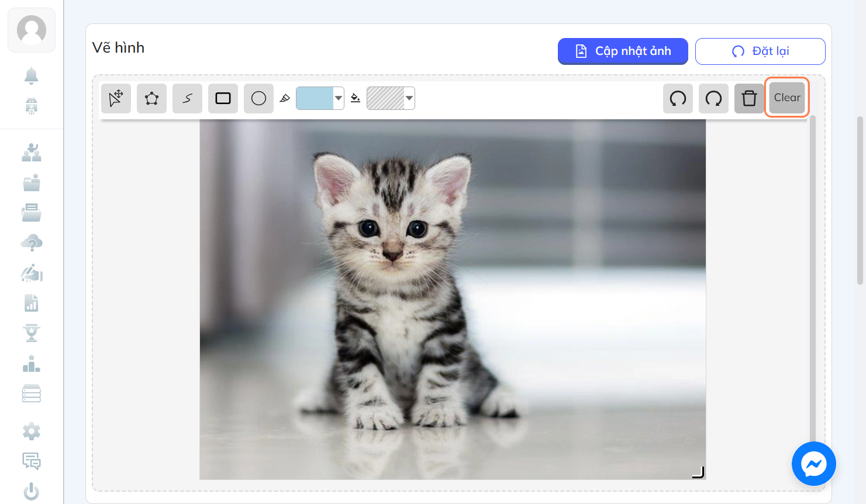
Task: Open the folder sidebar icon
Action: [32, 183]
